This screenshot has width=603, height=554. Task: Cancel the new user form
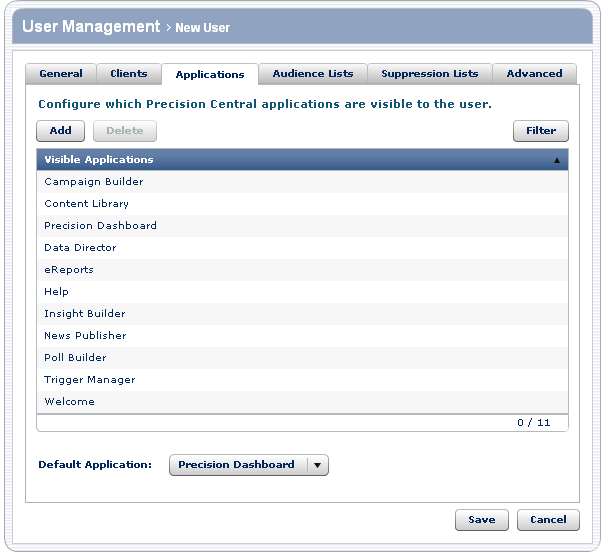(548, 520)
